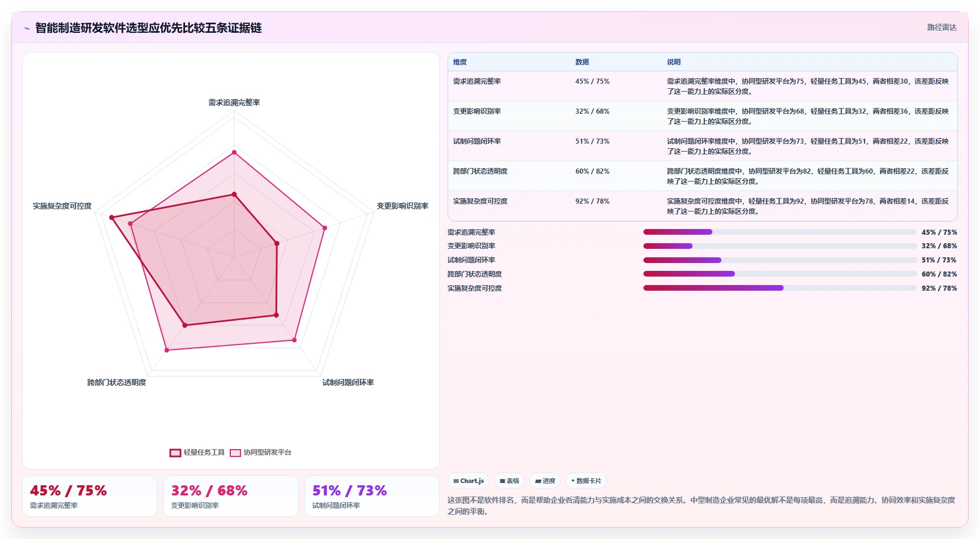Toggle the 协同型研发平台 legend entry
The image size is (980, 539).
point(261,452)
